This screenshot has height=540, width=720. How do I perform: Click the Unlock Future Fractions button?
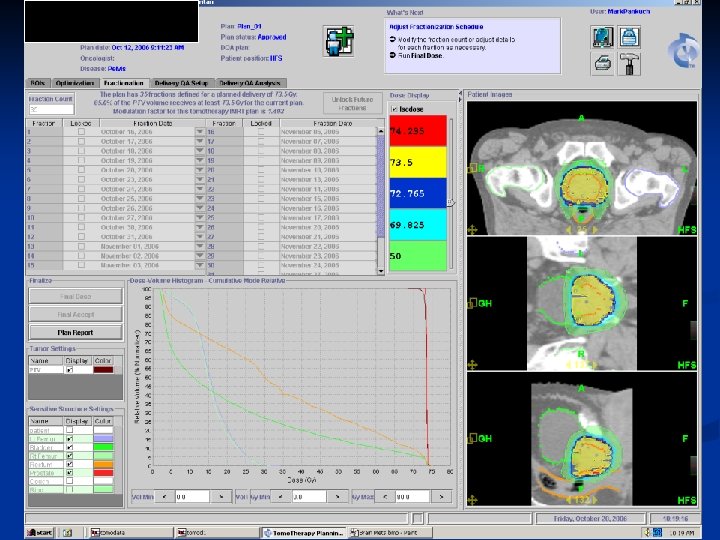pos(353,103)
